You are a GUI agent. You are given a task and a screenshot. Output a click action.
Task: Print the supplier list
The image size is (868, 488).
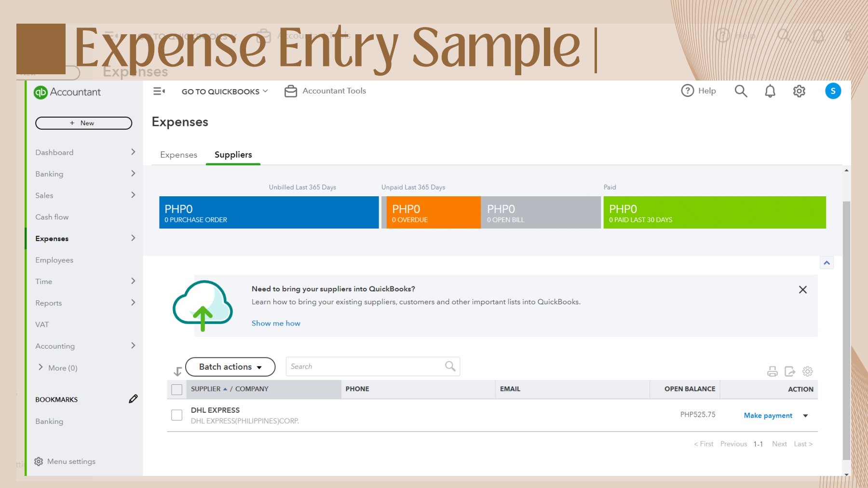click(x=773, y=371)
